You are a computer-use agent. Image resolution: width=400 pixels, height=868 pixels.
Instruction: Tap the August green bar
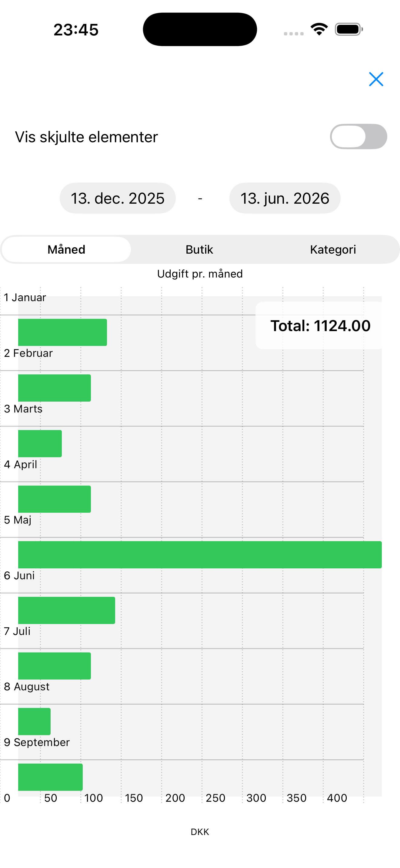point(35,722)
